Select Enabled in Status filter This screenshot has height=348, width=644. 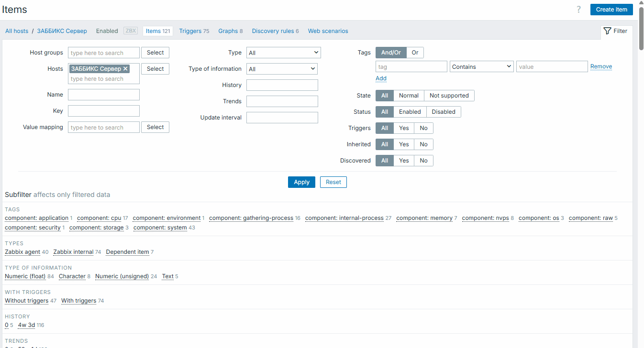point(410,112)
